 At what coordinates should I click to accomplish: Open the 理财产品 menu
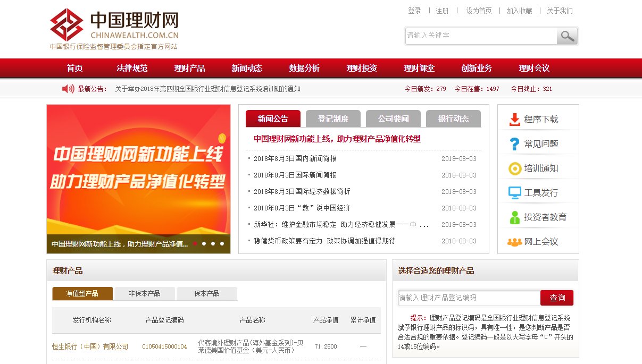189,68
